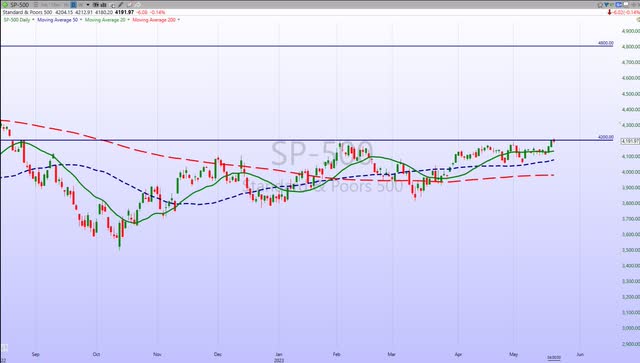Expand dropdown arrow after Moving Average 50

81,20
